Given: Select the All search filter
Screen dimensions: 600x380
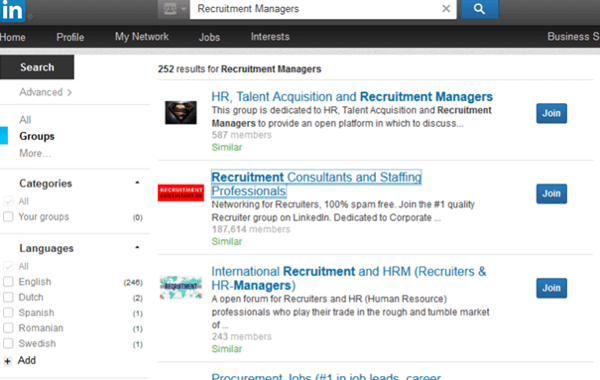Looking at the screenshot, I should pyautogui.click(x=25, y=120).
